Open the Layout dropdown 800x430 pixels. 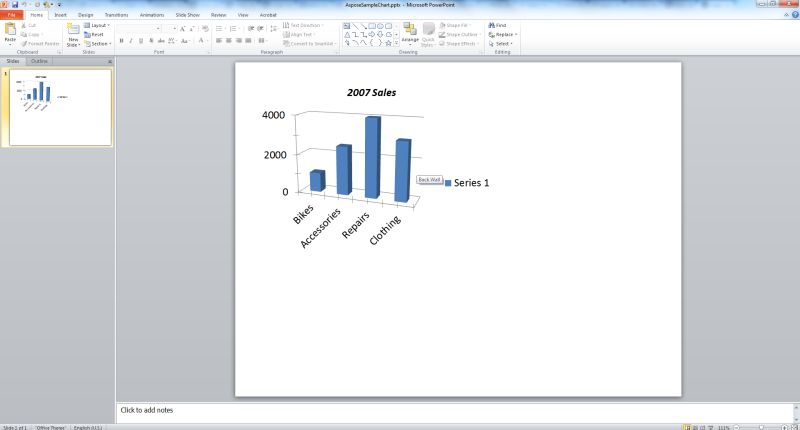tap(97, 25)
